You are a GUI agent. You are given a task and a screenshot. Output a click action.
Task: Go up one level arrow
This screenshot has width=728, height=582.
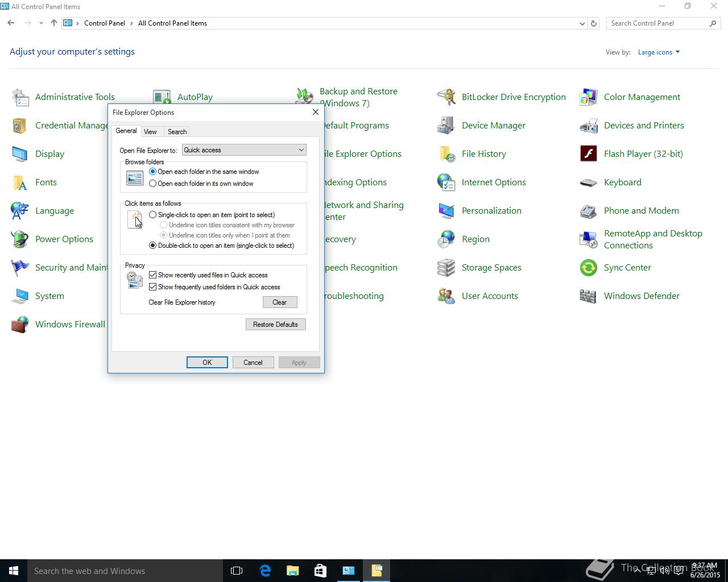click(x=54, y=23)
